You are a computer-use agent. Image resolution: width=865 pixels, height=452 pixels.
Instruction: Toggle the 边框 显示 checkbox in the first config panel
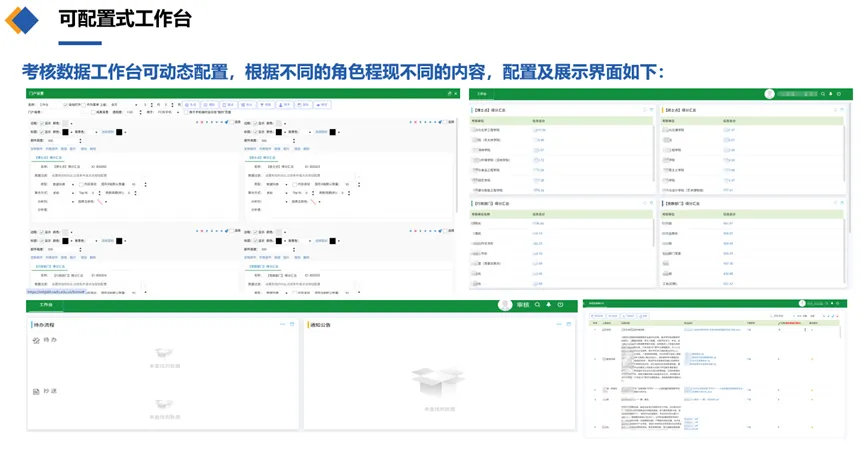[42, 123]
